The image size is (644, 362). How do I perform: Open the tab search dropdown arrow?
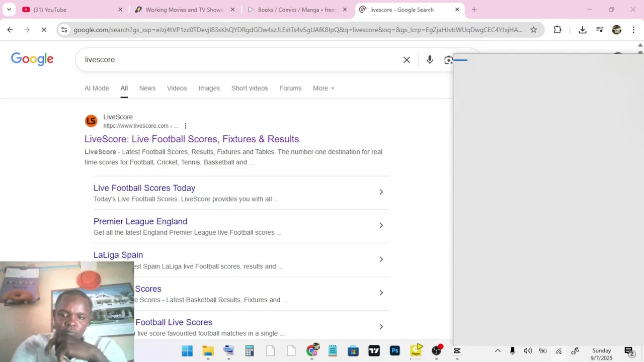(9, 10)
